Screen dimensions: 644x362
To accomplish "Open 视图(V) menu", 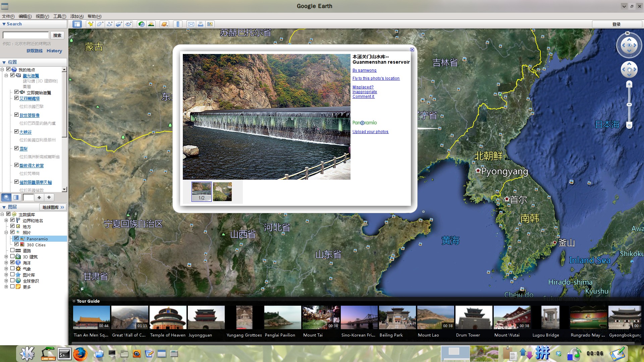I will pyautogui.click(x=42, y=16).
